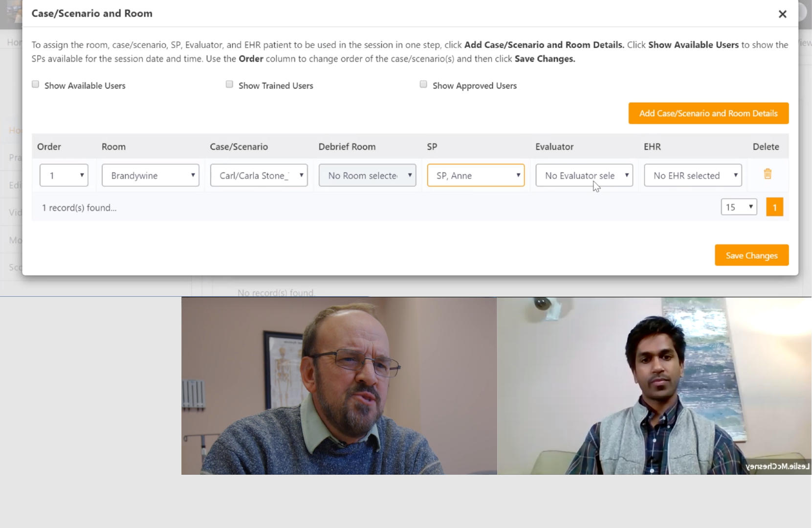Viewport: 812px width, 528px height.
Task: Click the Evaluator column header
Action: [554, 147]
